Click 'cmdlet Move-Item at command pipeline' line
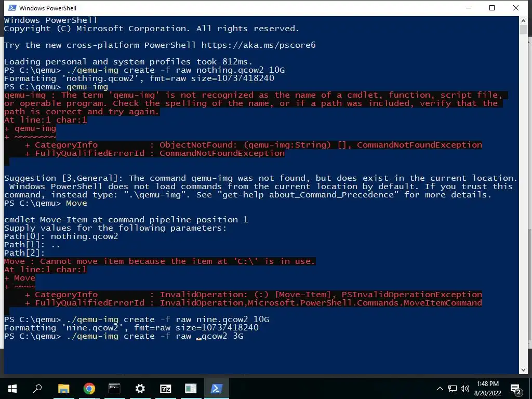 tap(126, 220)
